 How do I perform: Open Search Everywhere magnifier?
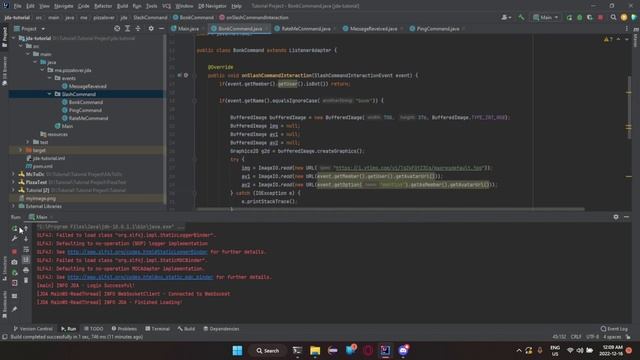click(x=613, y=18)
